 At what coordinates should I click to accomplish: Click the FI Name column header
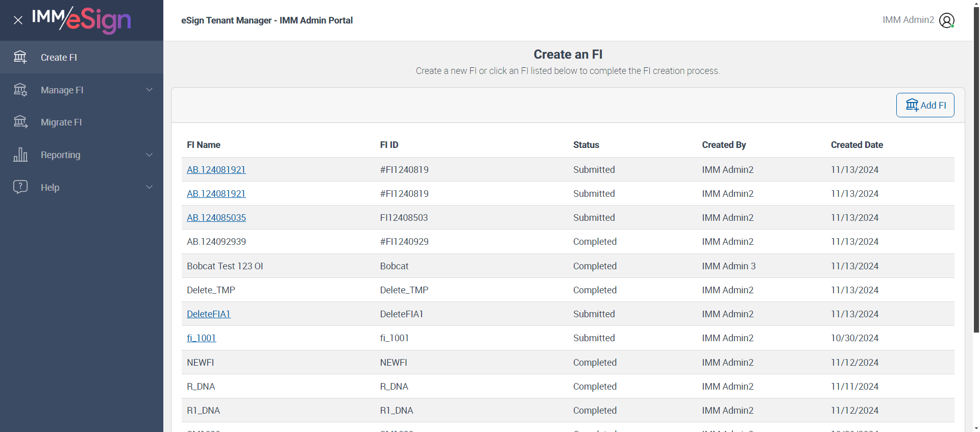coord(204,145)
